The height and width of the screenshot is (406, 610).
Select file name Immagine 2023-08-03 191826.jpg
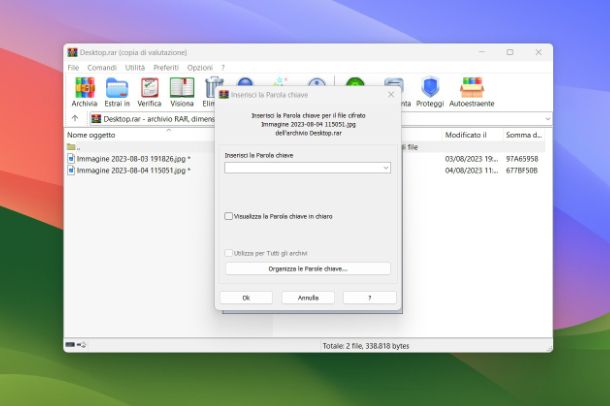coord(131,159)
